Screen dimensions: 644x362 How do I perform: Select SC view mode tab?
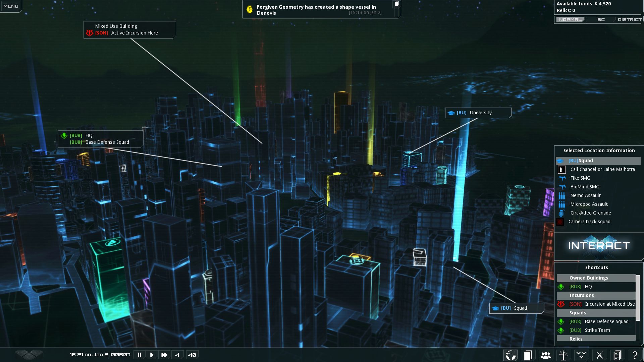tap(601, 19)
